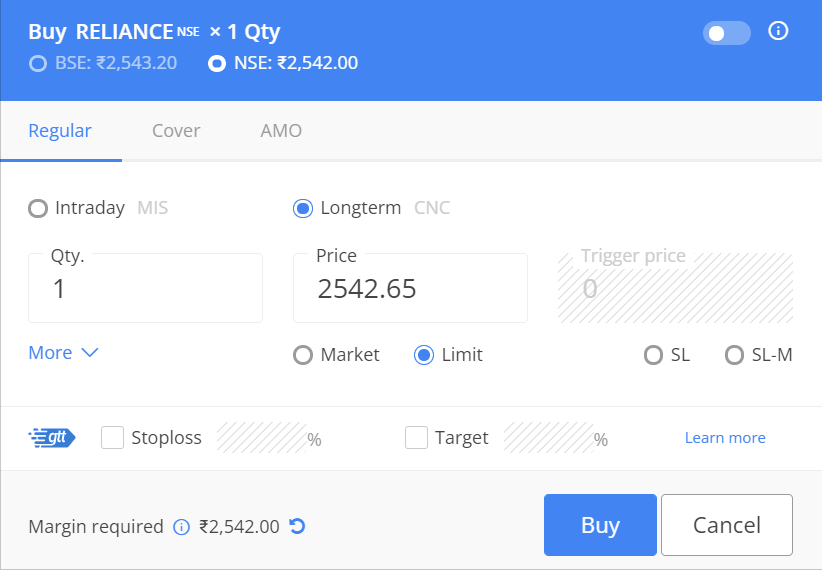Click the Price input field
The width and height of the screenshot is (822, 570).
click(x=410, y=288)
